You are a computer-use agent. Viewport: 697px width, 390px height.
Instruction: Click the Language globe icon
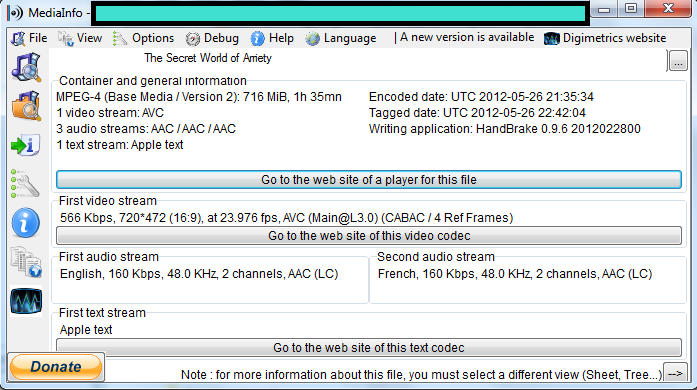tap(312, 39)
